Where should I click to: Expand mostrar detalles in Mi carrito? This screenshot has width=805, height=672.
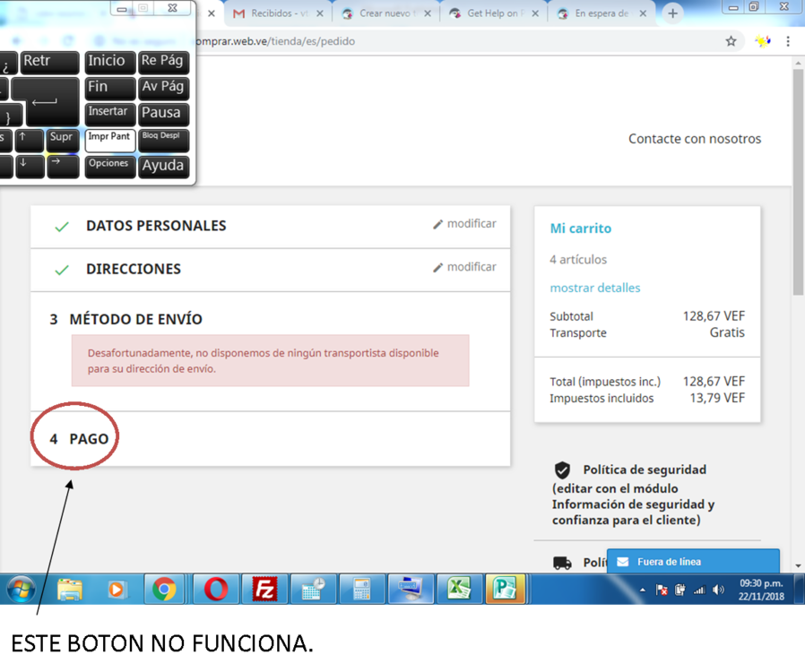(594, 288)
